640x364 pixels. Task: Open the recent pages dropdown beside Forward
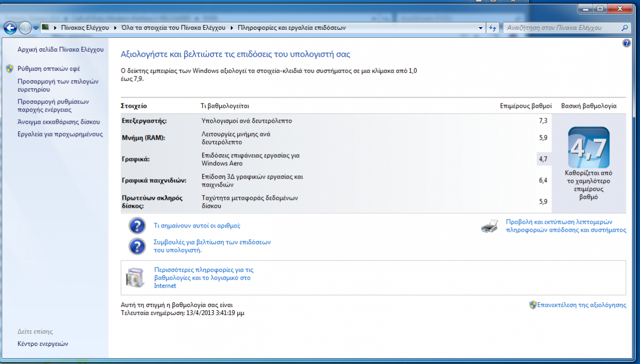36,28
